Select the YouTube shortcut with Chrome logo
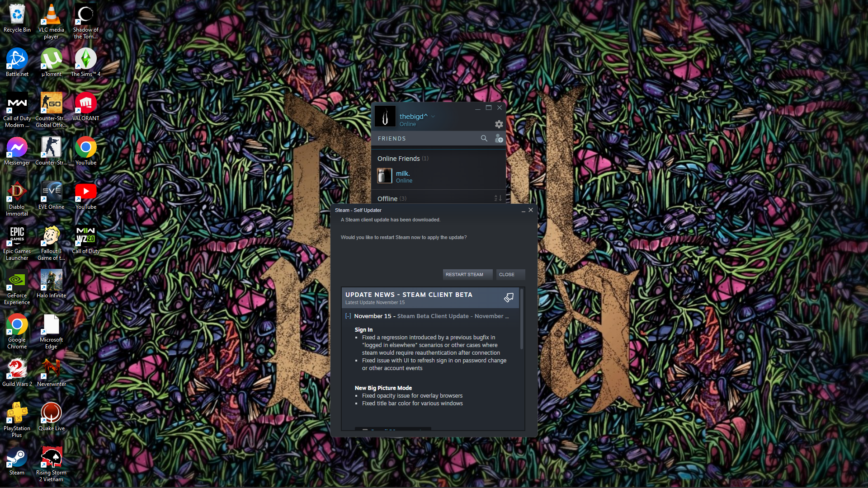Screen dimensions: 868x488 pos(85,151)
